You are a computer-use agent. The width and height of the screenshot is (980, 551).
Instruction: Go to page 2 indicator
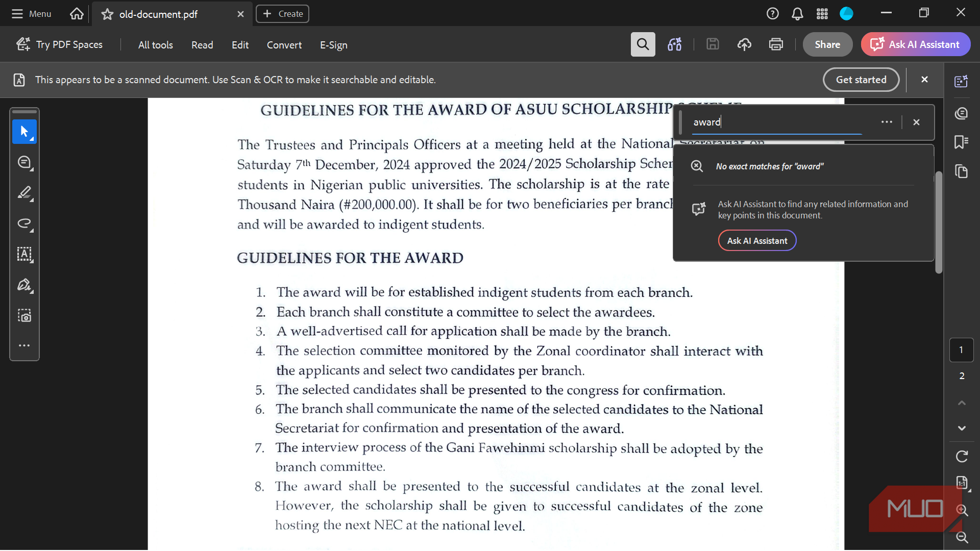tap(962, 376)
